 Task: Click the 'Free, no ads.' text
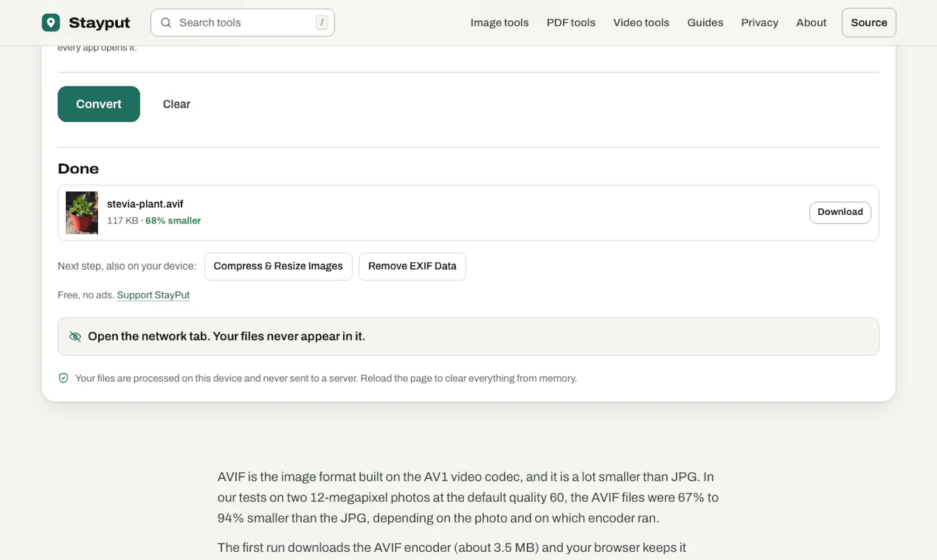point(86,295)
